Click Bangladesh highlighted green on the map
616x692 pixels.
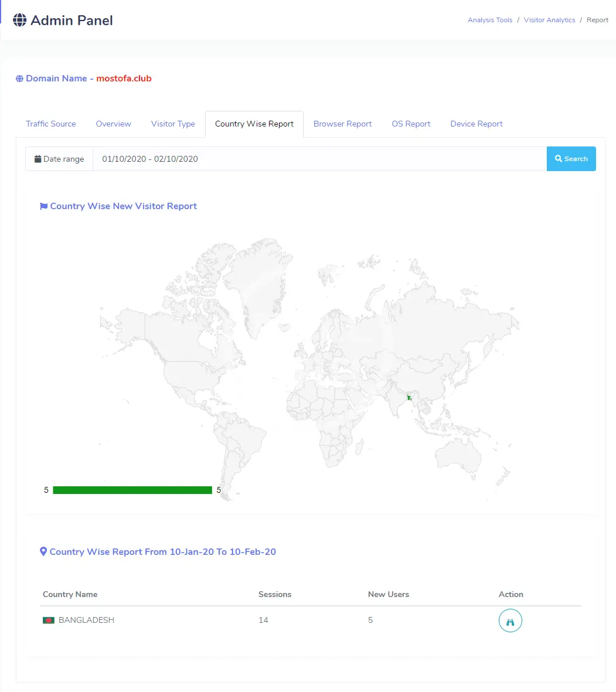(x=409, y=398)
